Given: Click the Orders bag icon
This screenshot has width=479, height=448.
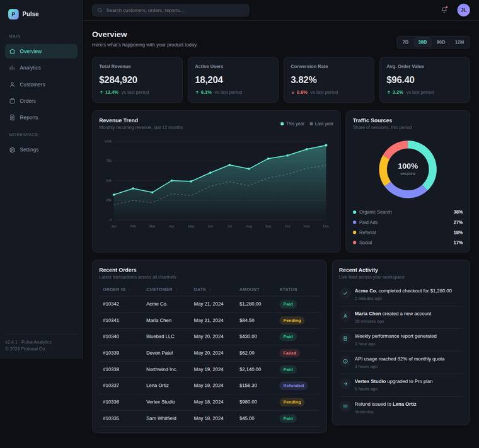Looking at the screenshot, I should (12, 101).
